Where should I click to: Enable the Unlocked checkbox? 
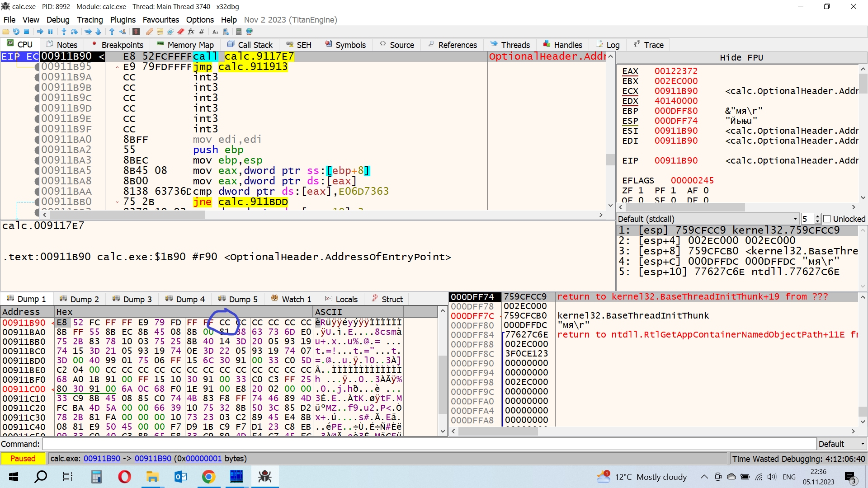[827, 219]
